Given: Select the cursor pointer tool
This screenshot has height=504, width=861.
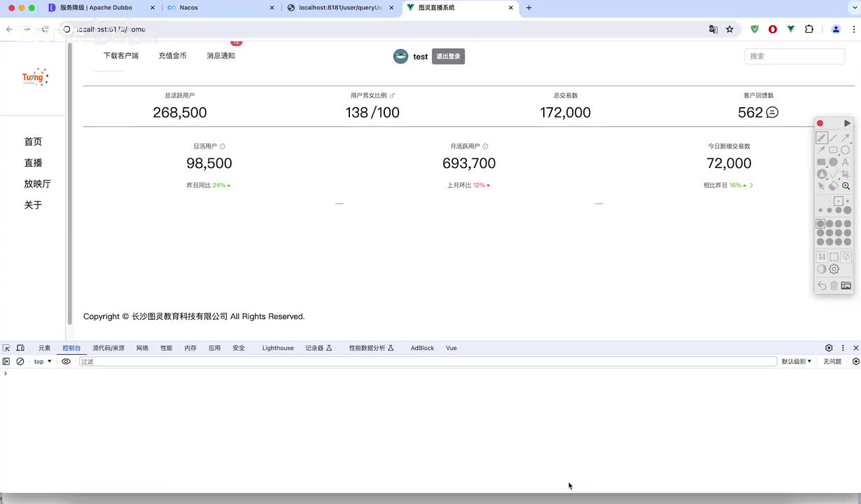Looking at the screenshot, I should (822, 186).
